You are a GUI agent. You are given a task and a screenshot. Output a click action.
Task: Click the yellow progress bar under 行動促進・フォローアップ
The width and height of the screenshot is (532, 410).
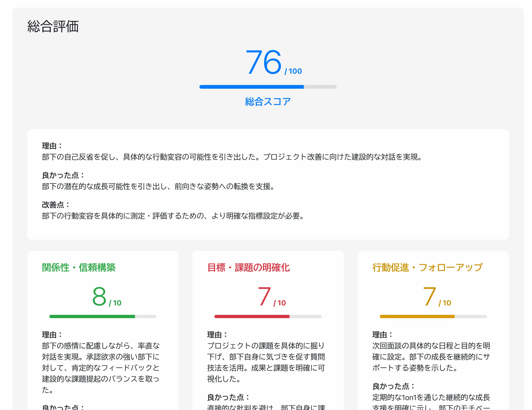(x=433, y=316)
